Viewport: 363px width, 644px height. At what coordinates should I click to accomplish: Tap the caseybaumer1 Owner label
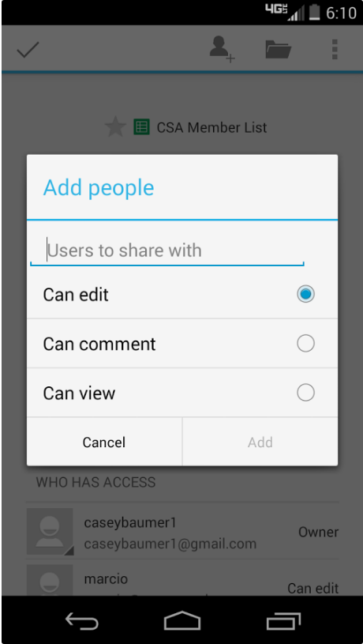pyautogui.click(x=318, y=533)
